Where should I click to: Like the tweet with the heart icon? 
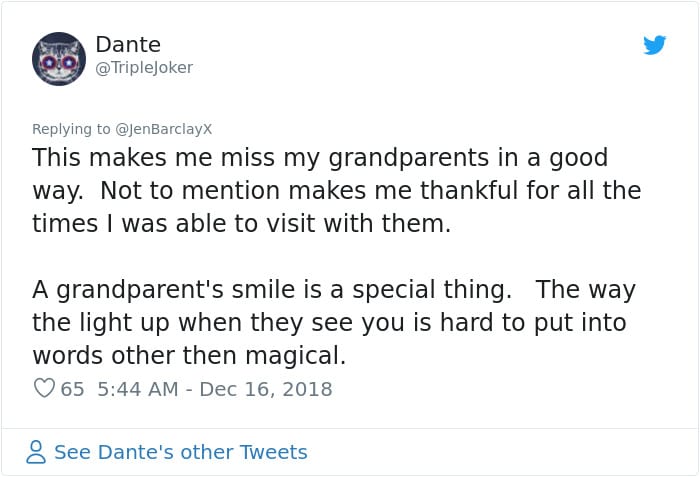coord(44,388)
